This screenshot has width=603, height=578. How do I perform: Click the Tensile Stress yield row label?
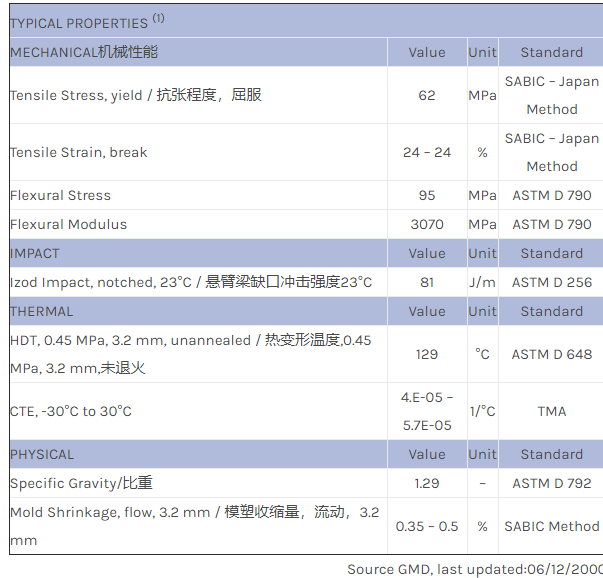(136, 95)
